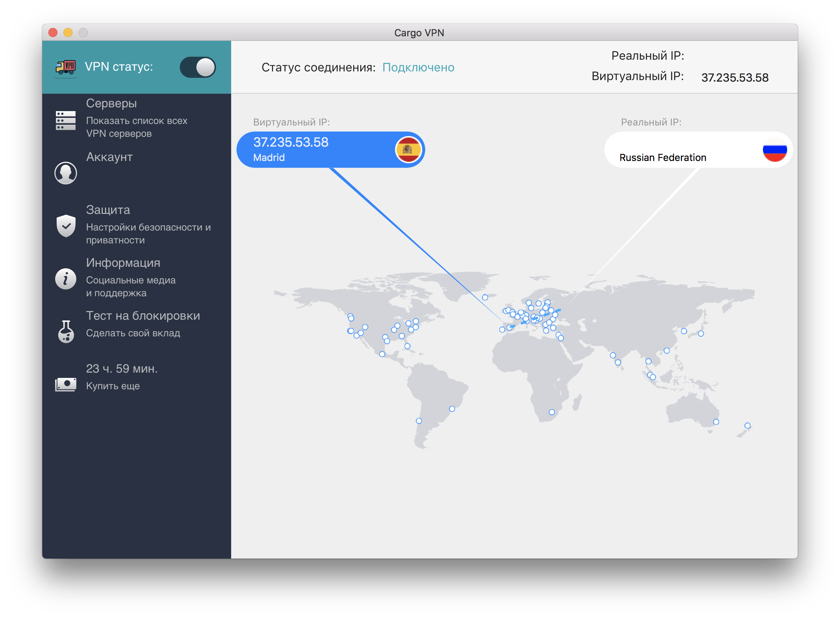Toggle the VPN status switch off
The image size is (840, 619).
(198, 67)
